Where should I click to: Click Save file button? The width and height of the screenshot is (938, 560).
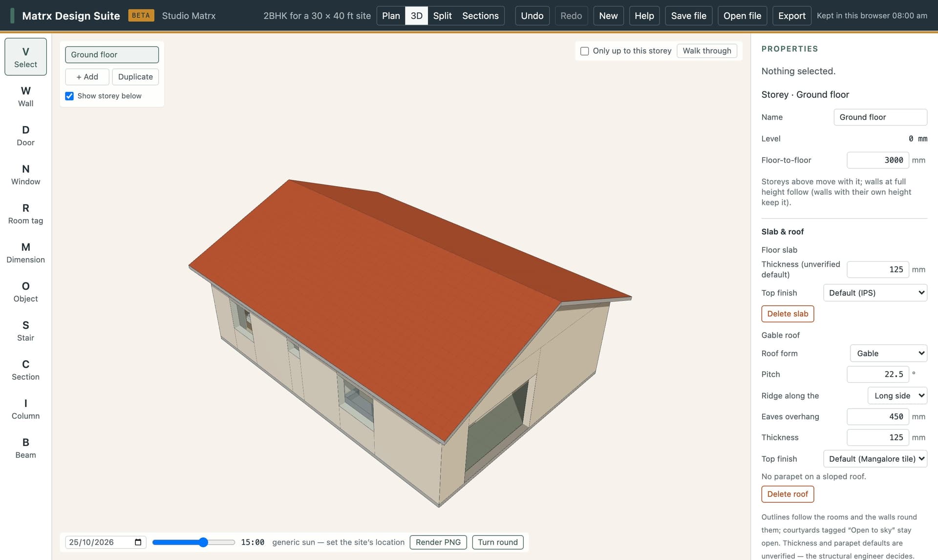(x=688, y=16)
